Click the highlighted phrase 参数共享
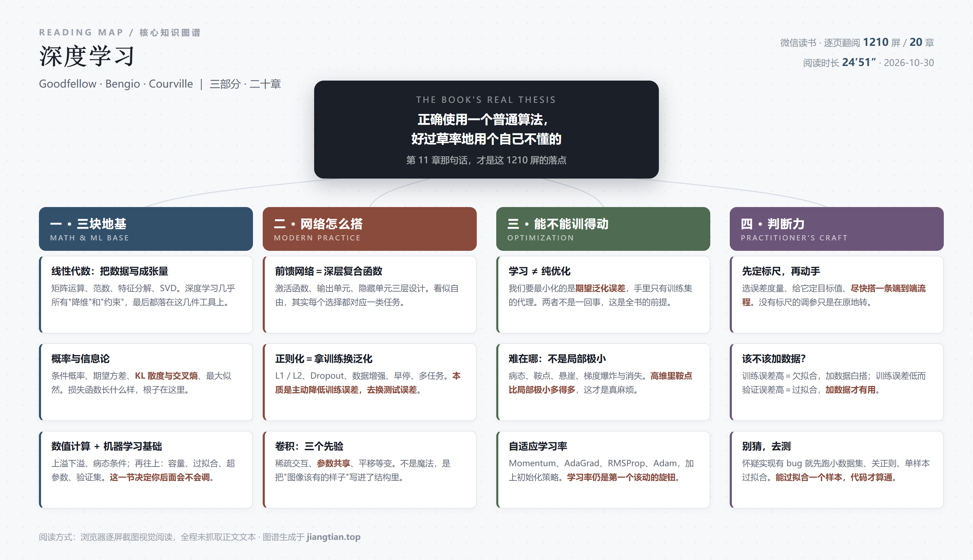The image size is (973, 560). (x=333, y=463)
